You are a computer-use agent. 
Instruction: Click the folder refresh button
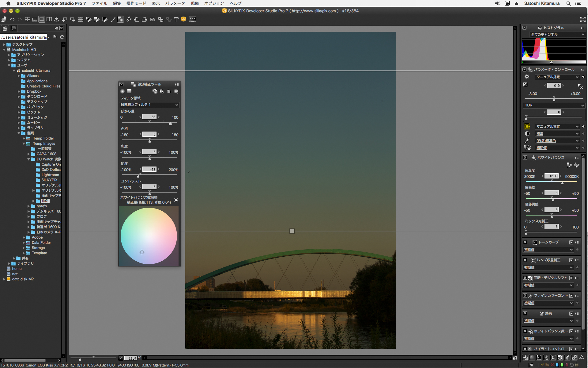click(62, 37)
